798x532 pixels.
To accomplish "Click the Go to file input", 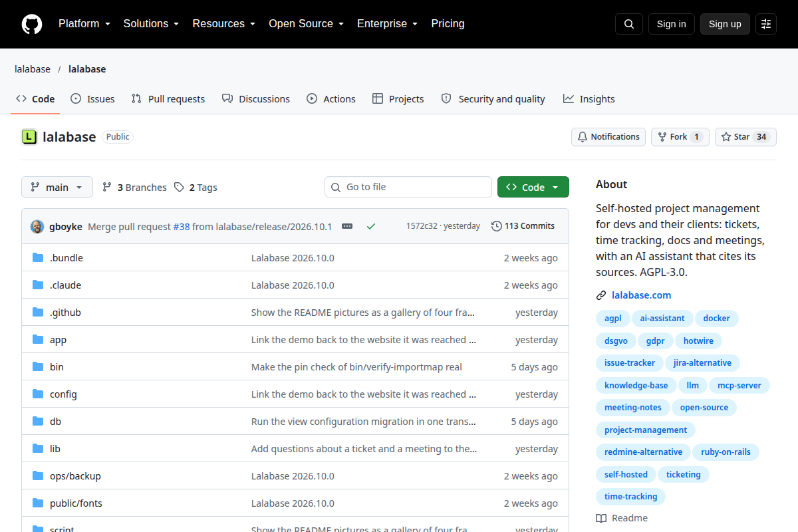I will pos(408,188).
